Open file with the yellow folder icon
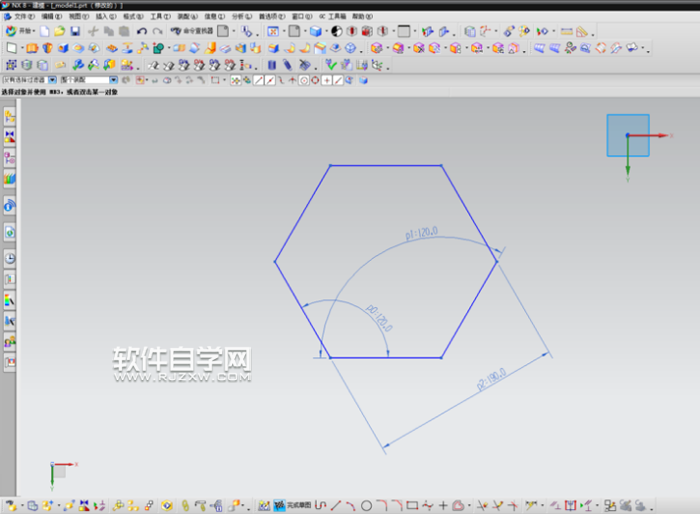 click(x=59, y=32)
